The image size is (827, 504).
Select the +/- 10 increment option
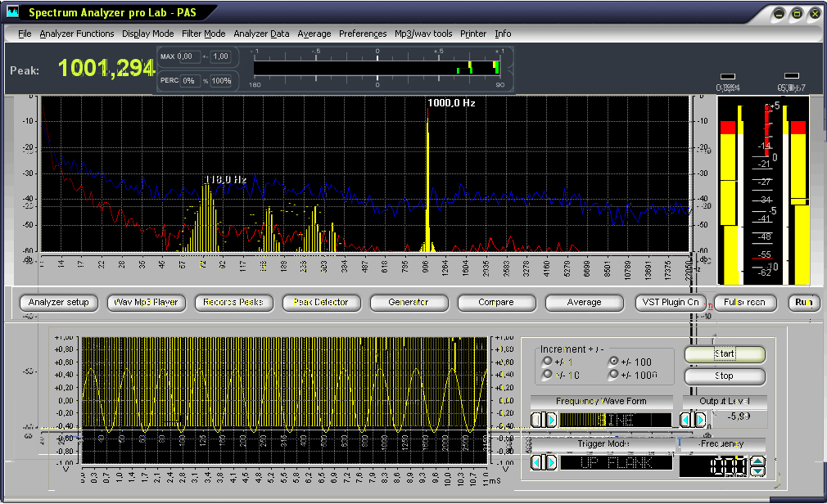547,374
